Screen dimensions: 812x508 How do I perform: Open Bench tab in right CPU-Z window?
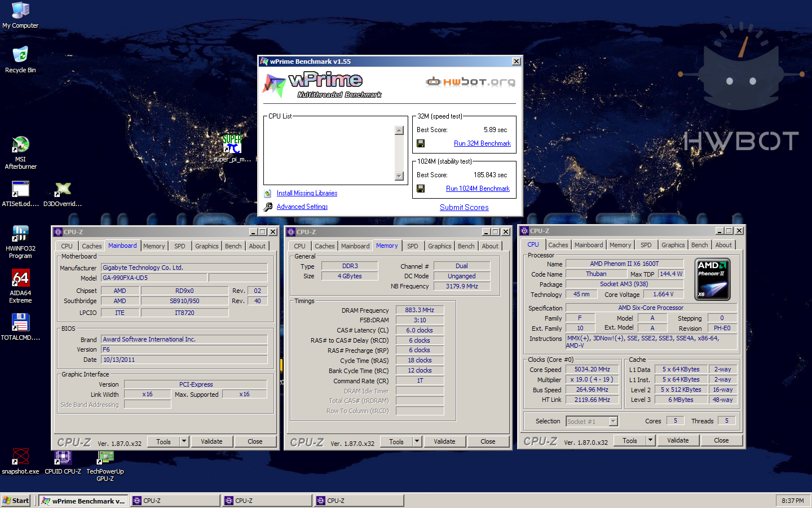(700, 245)
